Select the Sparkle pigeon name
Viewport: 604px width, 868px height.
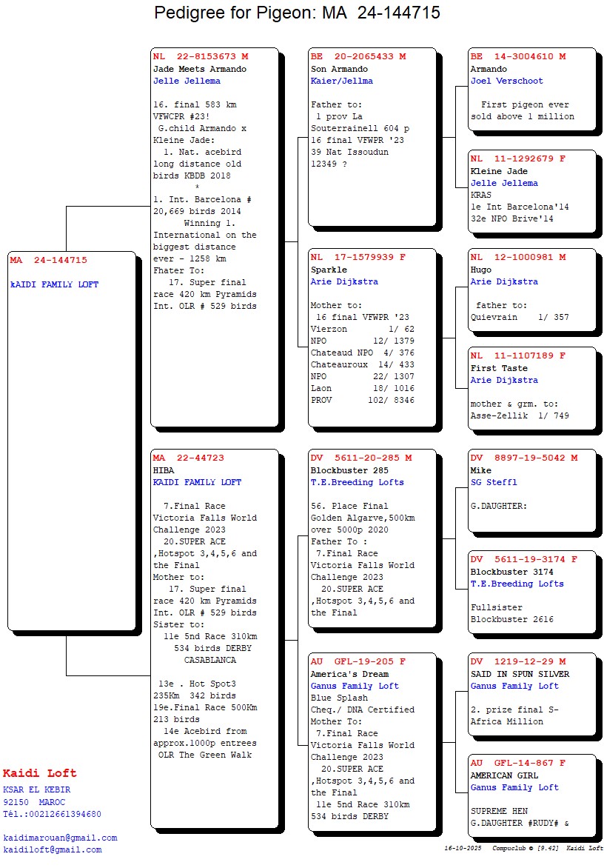[x=329, y=270]
